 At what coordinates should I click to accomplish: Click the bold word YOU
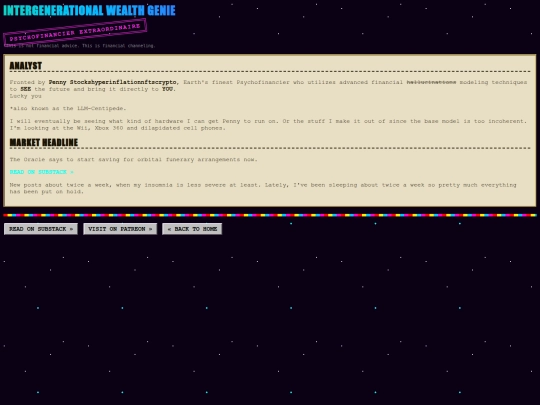(x=167, y=89)
